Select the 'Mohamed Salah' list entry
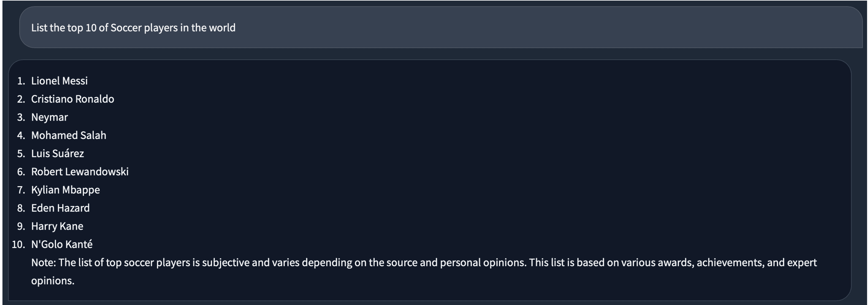 [x=68, y=135]
